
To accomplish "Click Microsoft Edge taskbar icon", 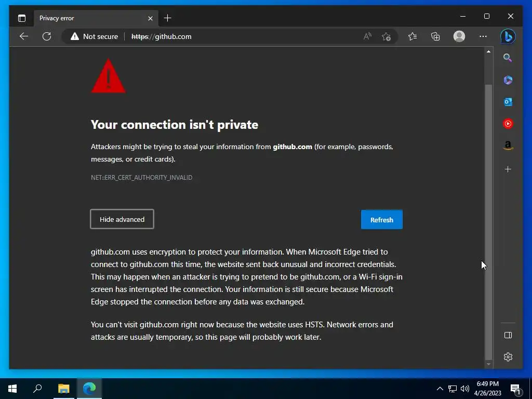I will [89, 389].
